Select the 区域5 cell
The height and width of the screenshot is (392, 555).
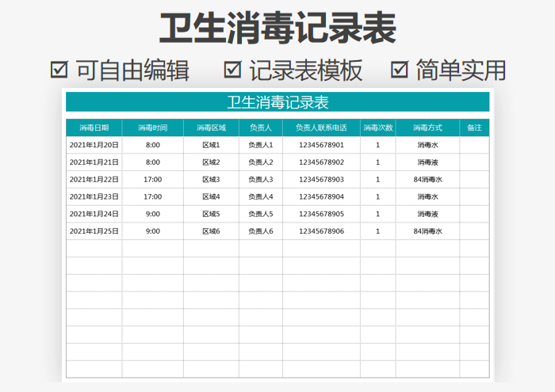click(211, 214)
